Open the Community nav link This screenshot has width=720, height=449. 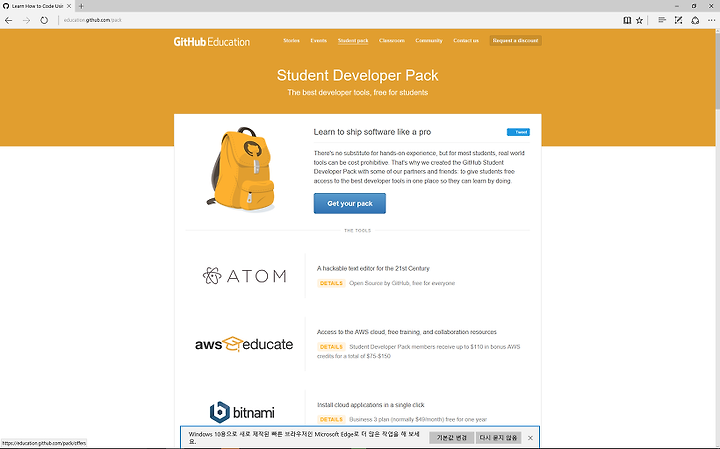(429, 40)
